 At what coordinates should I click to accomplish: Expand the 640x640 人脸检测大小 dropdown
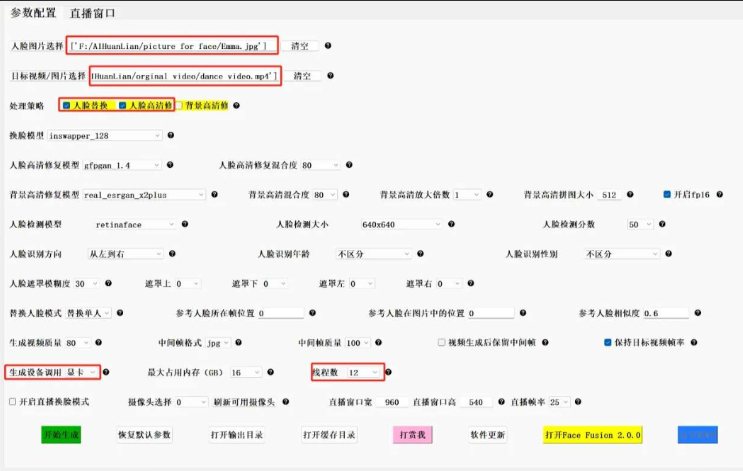(401, 224)
